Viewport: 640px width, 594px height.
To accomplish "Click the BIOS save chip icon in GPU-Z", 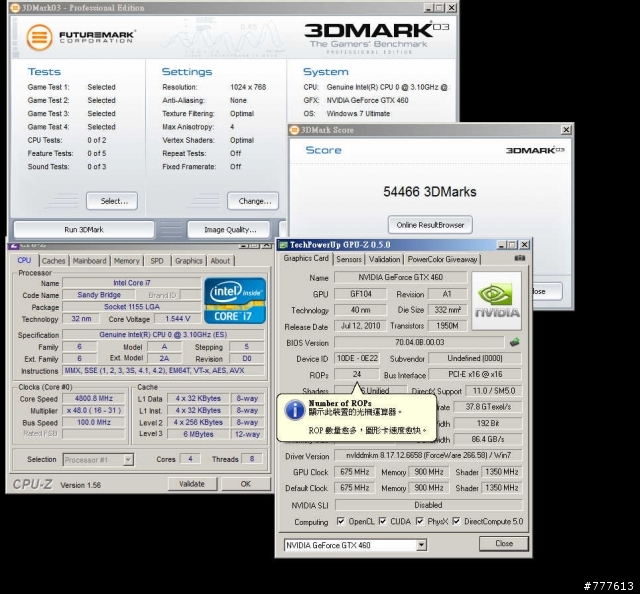I will point(515,342).
